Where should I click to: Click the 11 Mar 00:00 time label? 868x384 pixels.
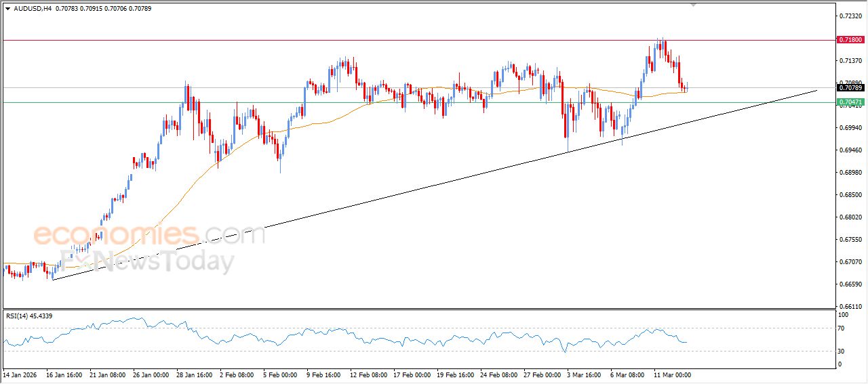click(671, 375)
